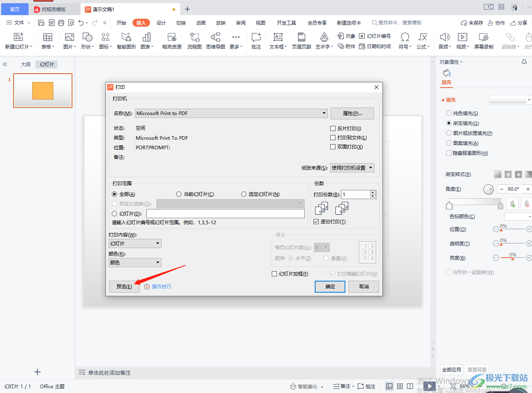
Task: Expand the File (文件) menu
Action: click(x=18, y=23)
